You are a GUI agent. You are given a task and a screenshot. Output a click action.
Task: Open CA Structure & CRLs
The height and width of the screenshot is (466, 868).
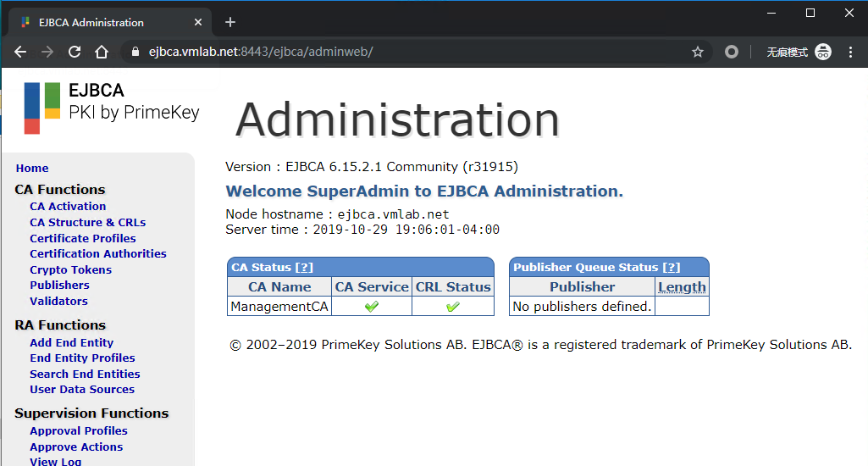tap(87, 222)
